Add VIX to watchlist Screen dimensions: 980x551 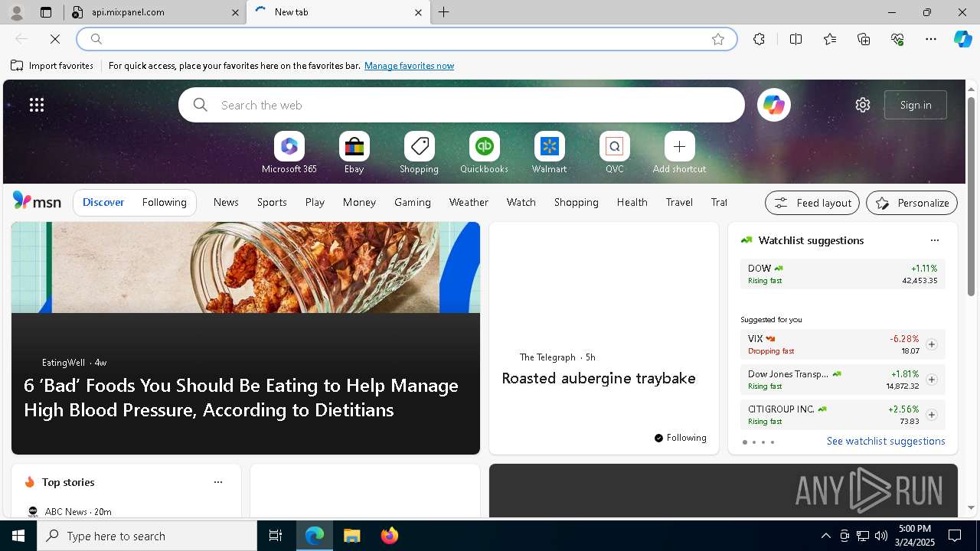[x=931, y=345]
